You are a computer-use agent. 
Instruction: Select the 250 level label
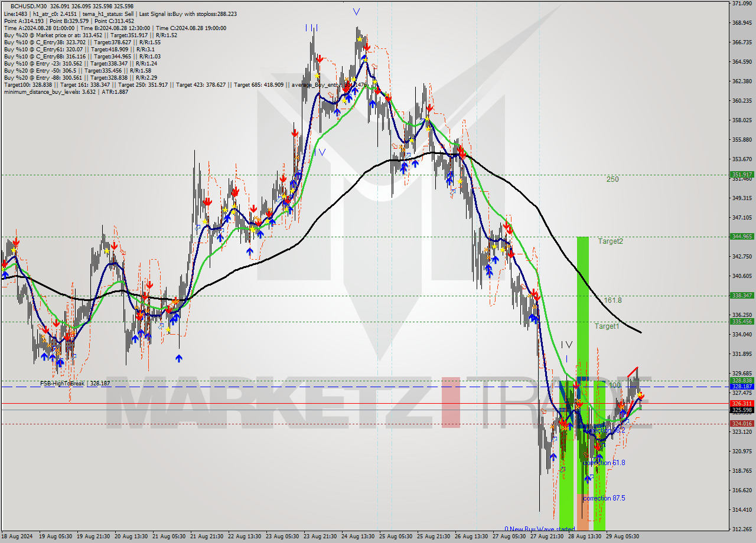[x=612, y=179]
